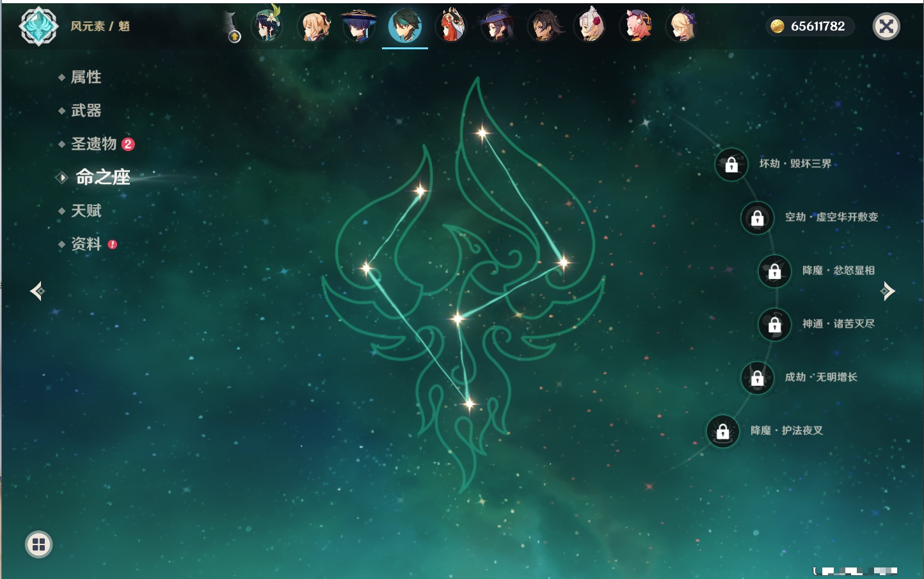Select the highlighted Xiao avatar
924x579 pixels.
(405, 26)
